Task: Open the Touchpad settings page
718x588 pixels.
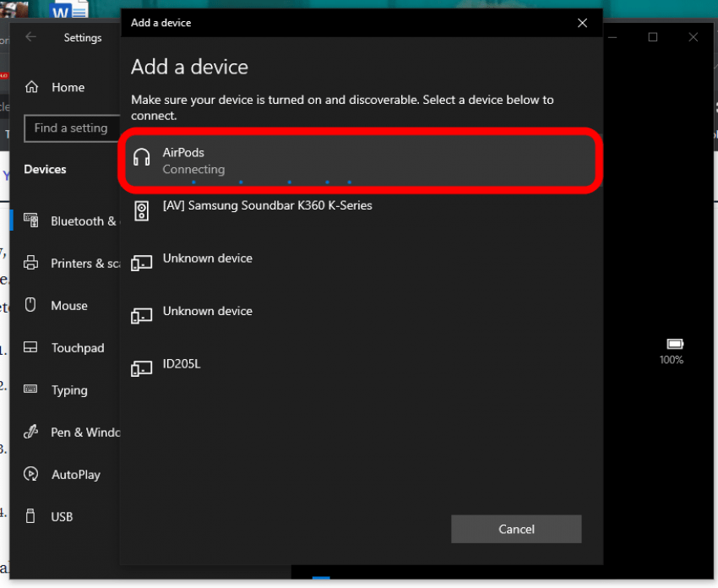Action: click(65, 347)
